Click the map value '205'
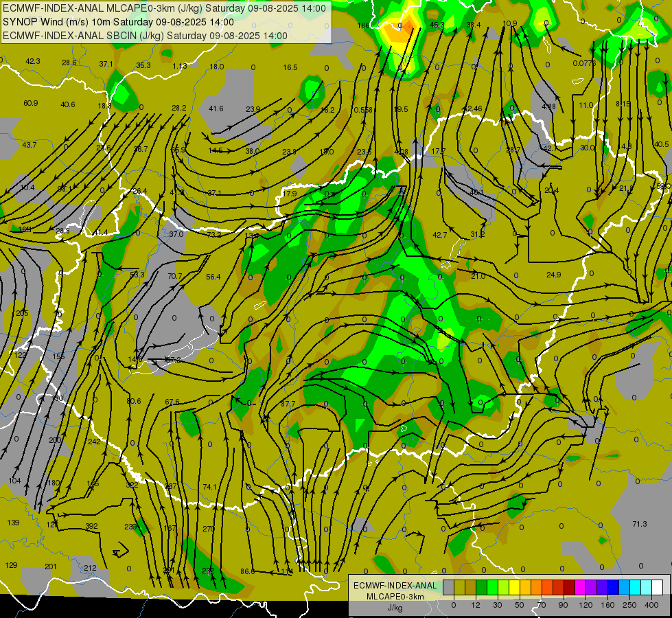This screenshot has height=618, width=672. pyautogui.click(x=22, y=313)
